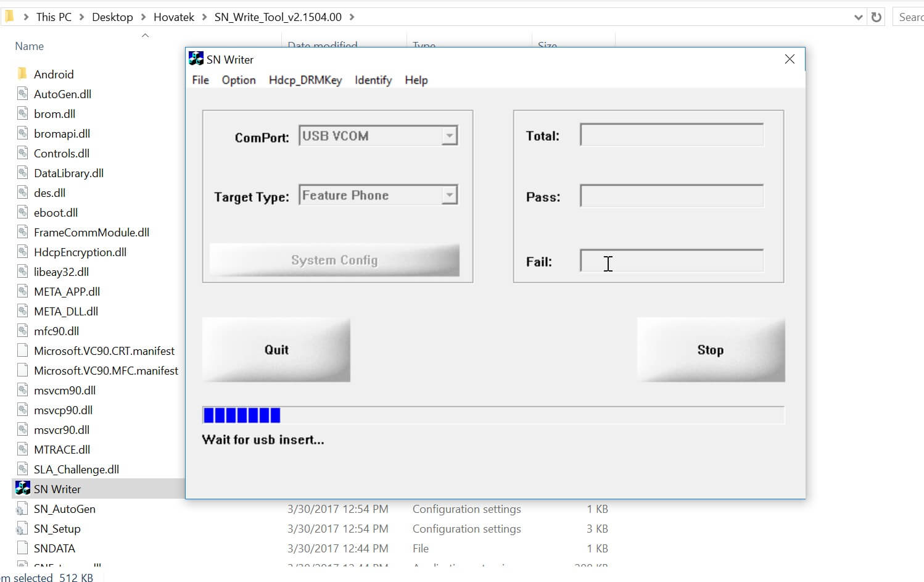924x582 pixels.
Task: Select the SNDATA file icon
Action: [23, 548]
